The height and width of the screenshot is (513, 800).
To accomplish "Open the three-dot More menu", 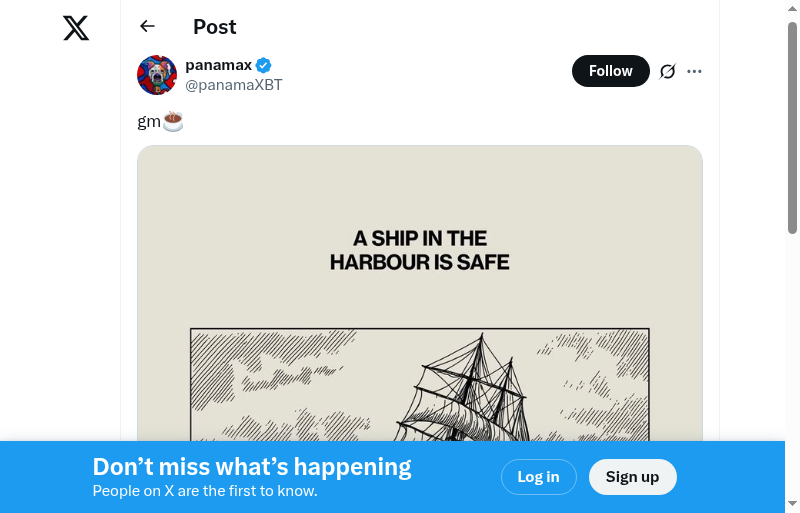I will point(695,71).
